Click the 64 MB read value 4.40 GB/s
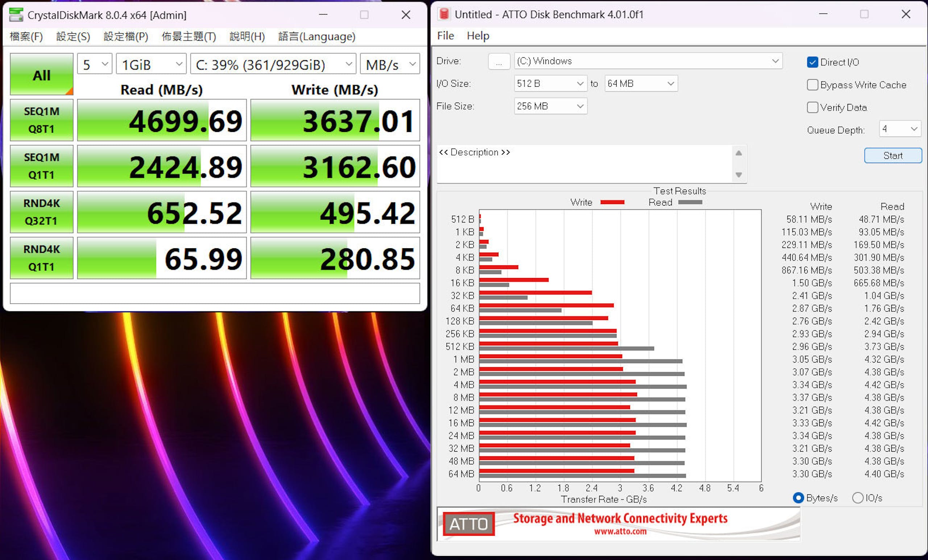This screenshot has width=928, height=560. 884,474
